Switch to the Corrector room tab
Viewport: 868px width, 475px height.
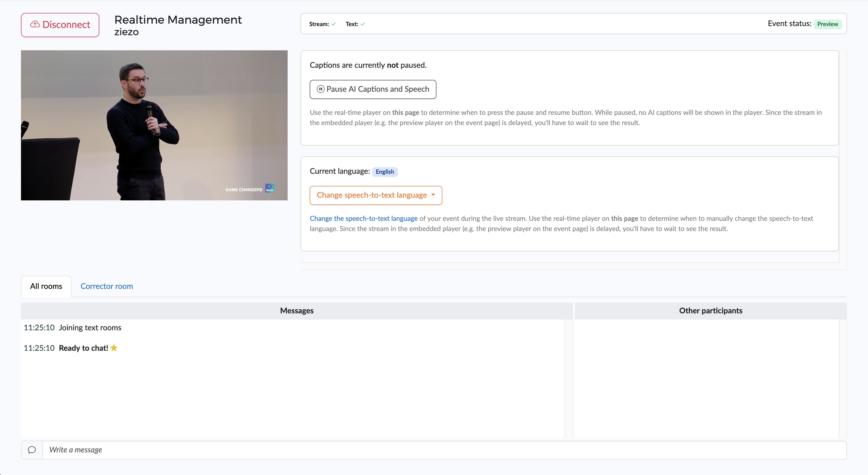coord(107,286)
